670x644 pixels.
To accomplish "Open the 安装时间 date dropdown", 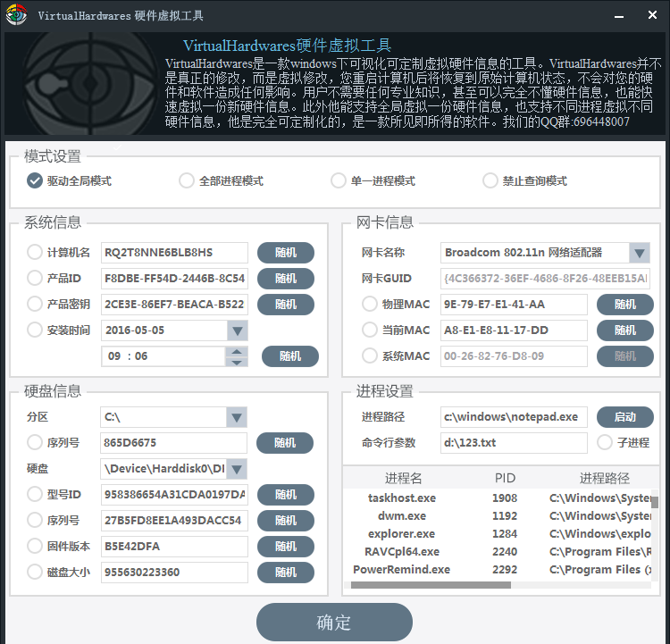I will pyautogui.click(x=237, y=330).
